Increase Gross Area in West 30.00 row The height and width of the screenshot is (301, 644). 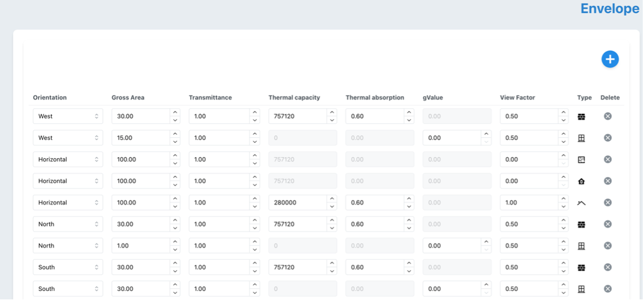[175, 112]
